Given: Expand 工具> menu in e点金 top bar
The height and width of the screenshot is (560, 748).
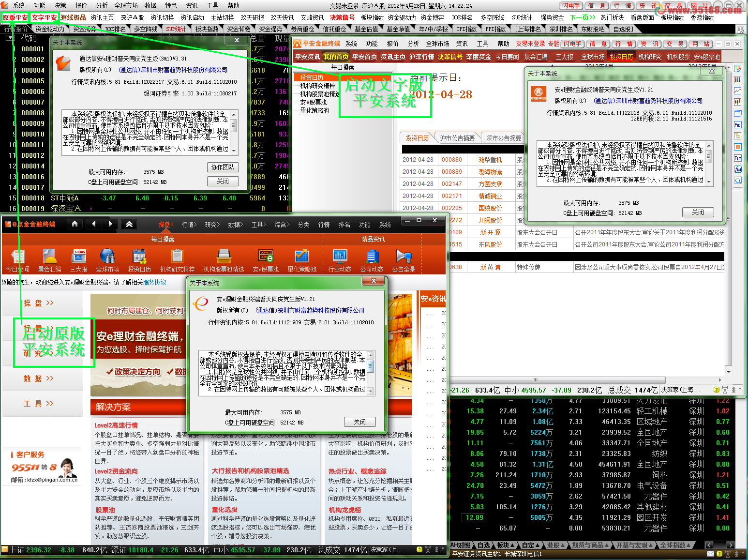Looking at the screenshot, I should click(258, 225).
